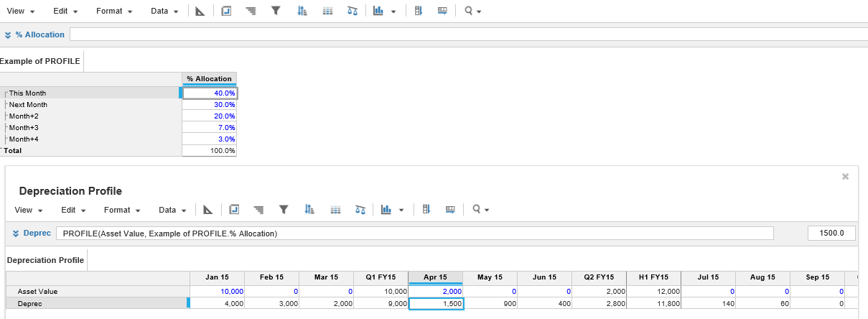Select the Total row label
868x319 pixels.
[x=13, y=150]
